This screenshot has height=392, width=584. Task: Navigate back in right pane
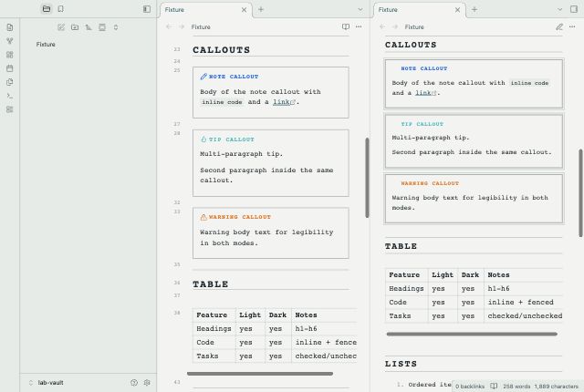(x=382, y=26)
